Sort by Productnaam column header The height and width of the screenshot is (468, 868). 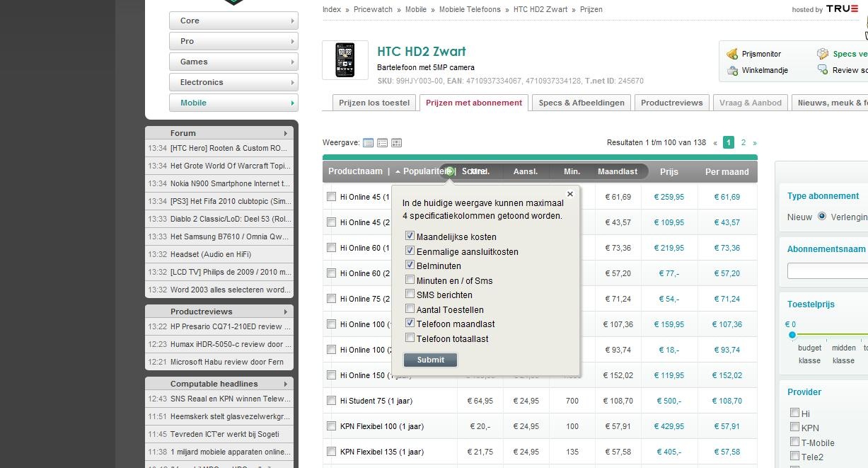point(355,171)
